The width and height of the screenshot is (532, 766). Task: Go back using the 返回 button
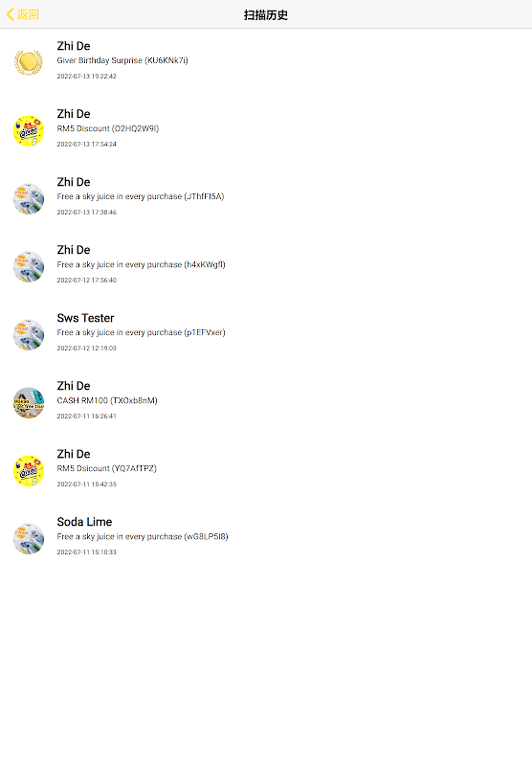(22, 14)
